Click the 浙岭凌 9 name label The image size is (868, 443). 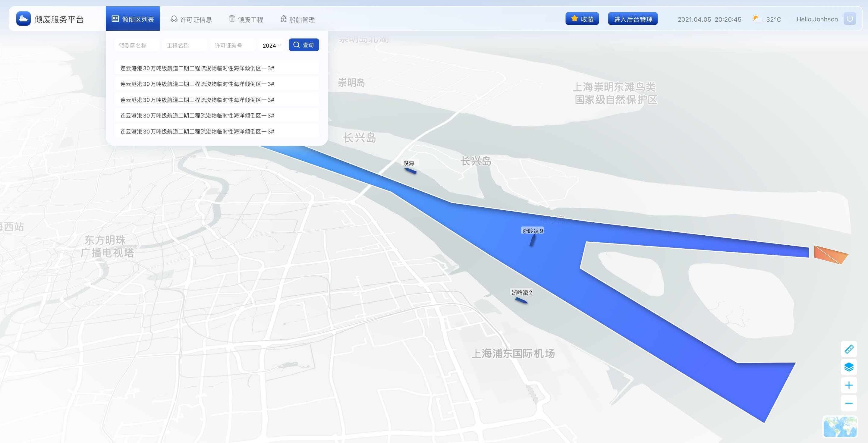(532, 231)
